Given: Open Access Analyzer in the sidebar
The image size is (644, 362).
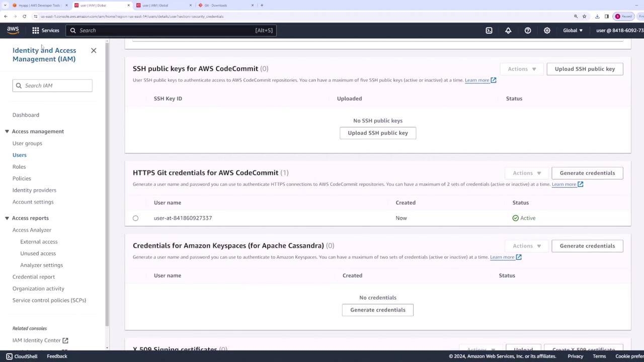Looking at the screenshot, I should click(x=32, y=230).
